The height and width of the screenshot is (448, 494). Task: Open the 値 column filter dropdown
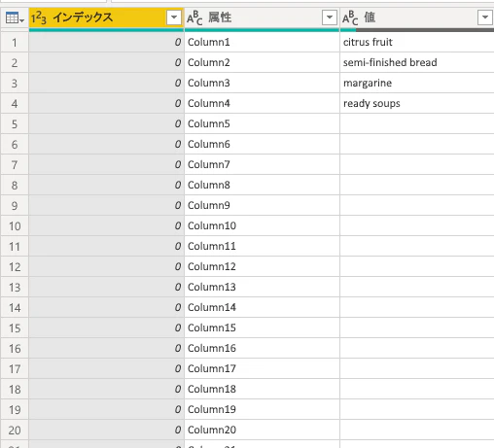coord(485,17)
